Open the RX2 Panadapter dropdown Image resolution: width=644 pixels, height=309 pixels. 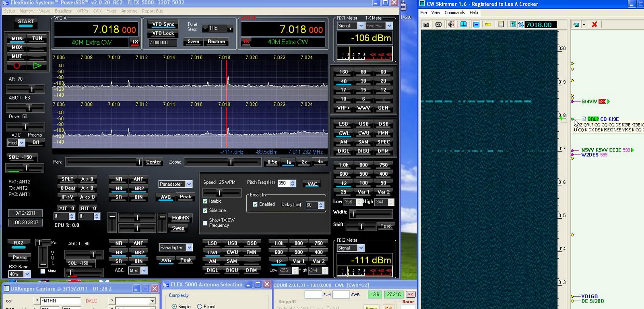click(190, 247)
